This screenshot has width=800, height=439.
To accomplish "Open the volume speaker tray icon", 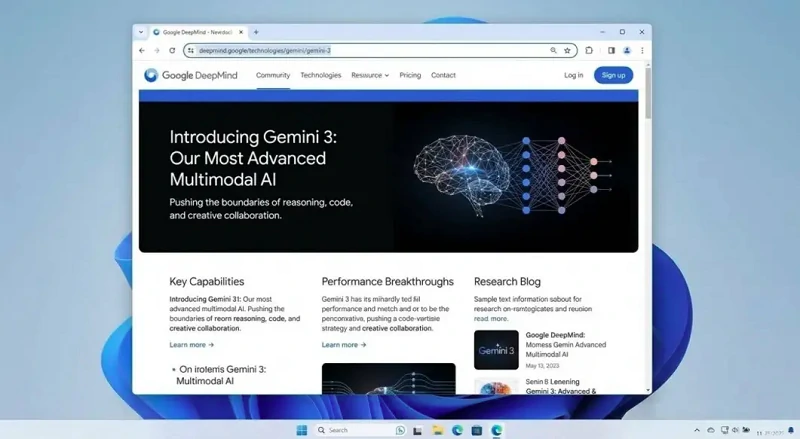I will pos(735,430).
